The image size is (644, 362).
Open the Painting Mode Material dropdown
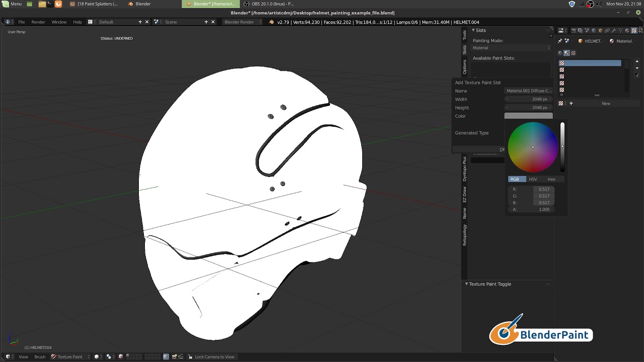511,48
